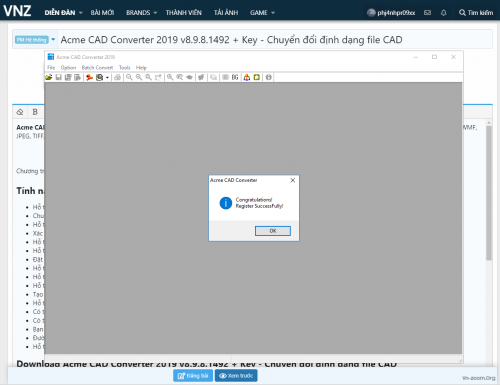Click the thread title input field
The height and width of the screenshot is (385, 500).
(274, 40)
